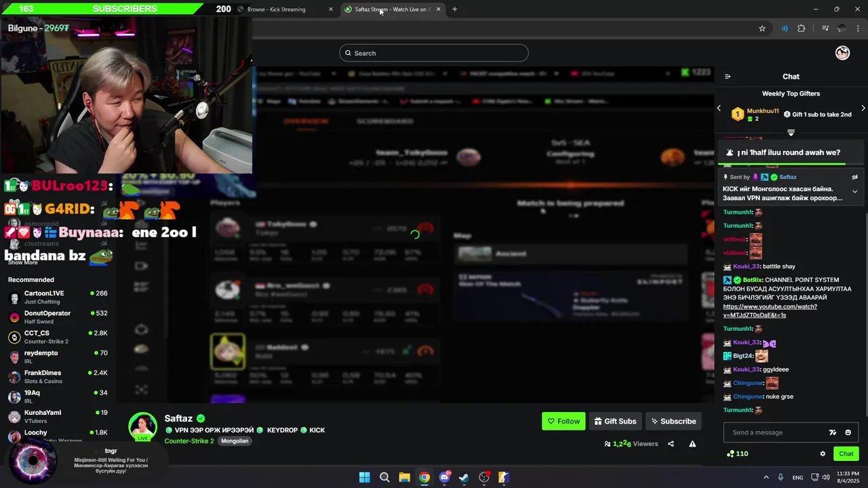Open the Chrome profile avatar
Image resolution: width=868 pixels, height=488 pixels.
pyautogui.click(x=842, y=28)
